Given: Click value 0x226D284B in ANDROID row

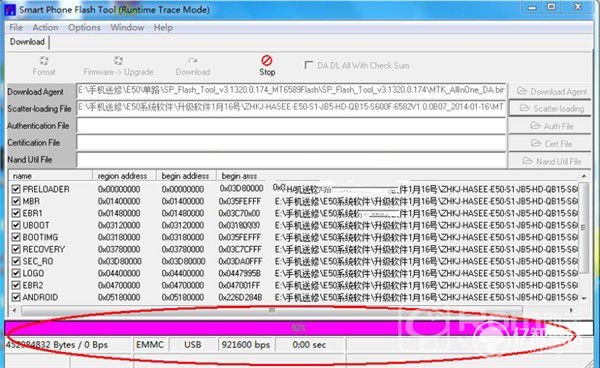Looking at the screenshot, I should click(x=240, y=297).
